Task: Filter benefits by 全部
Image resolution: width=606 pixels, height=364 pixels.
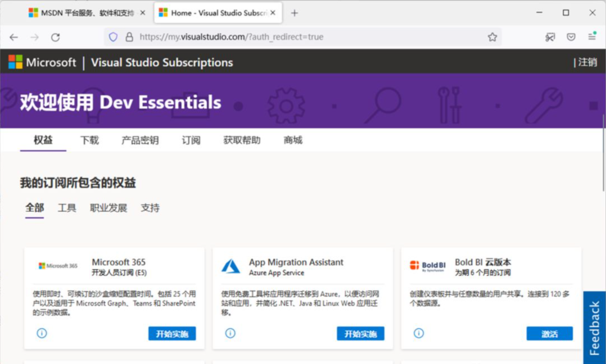Action: pos(34,208)
